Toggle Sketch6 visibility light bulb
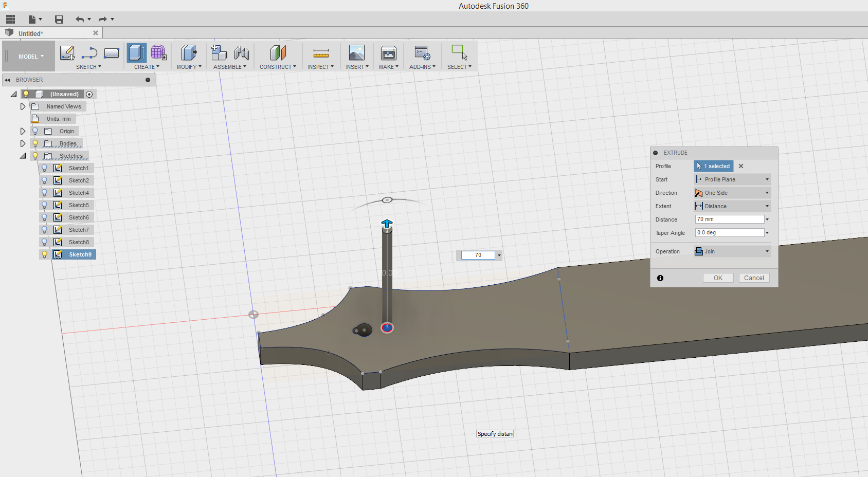This screenshot has height=477, width=868. 44,217
